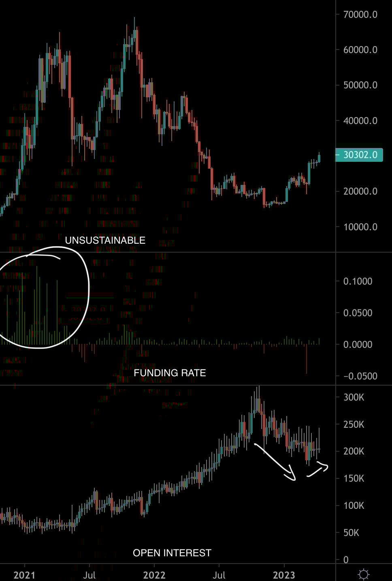This screenshot has width=392, height=581.
Task: Click the 300K open interest scale label
Action: (x=354, y=397)
